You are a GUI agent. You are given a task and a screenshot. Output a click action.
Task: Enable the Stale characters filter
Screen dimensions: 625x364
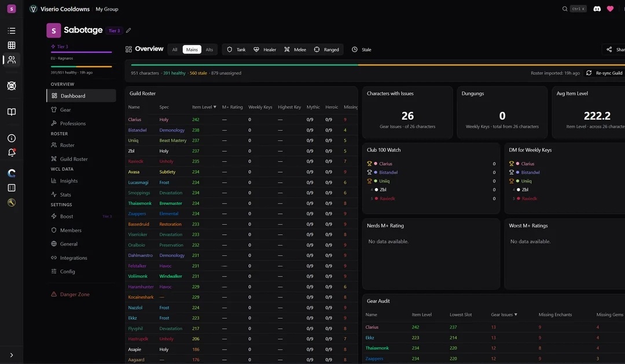362,50
